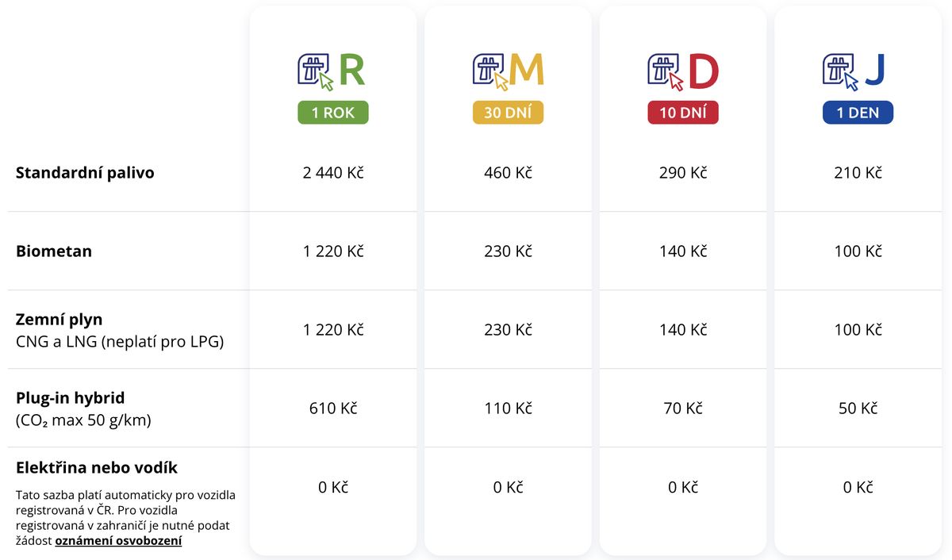Open the oznámení osvobození link

(118, 541)
